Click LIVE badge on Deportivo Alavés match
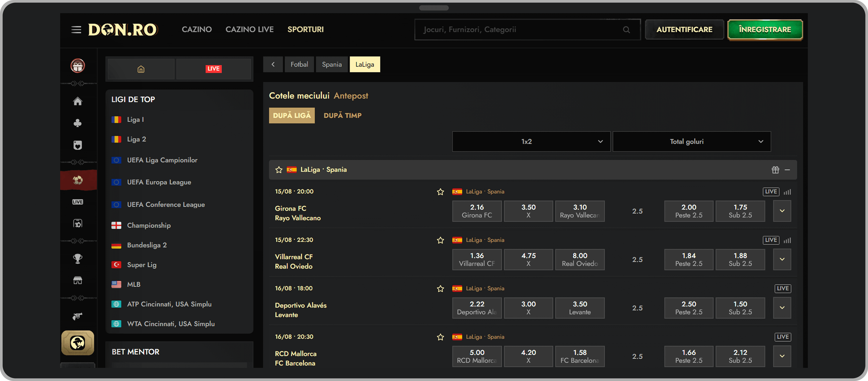The height and width of the screenshot is (381, 868). point(782,289)
